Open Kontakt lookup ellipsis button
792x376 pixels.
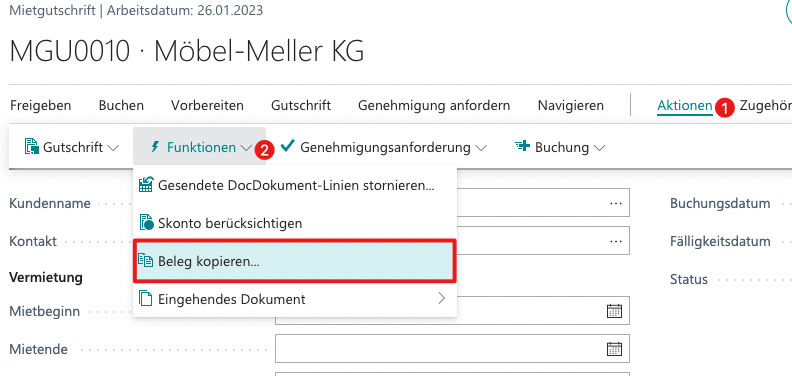point(615,241)
